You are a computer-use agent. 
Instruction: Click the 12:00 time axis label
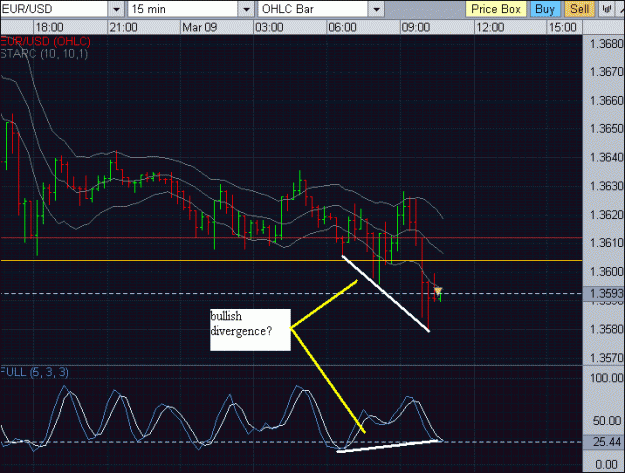(x=490, y=27)
